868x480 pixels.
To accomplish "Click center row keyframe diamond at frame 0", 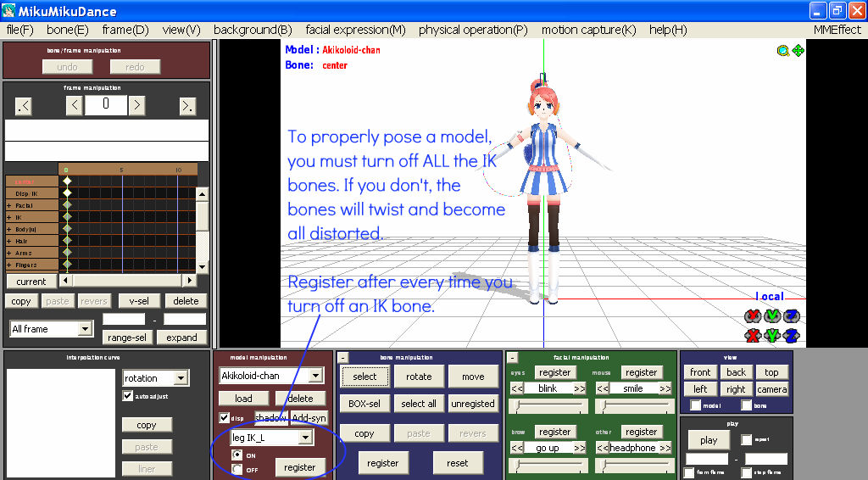I will click(67, 181).
